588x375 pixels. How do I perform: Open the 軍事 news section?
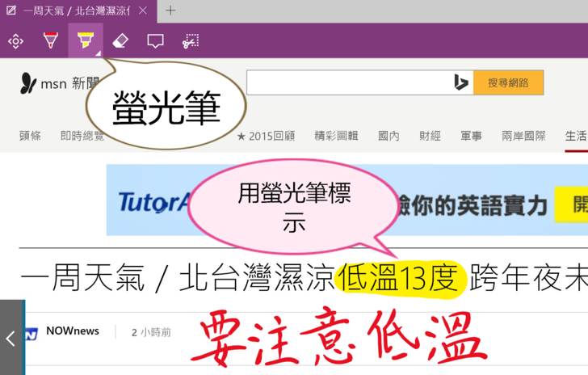click(471, 136)
